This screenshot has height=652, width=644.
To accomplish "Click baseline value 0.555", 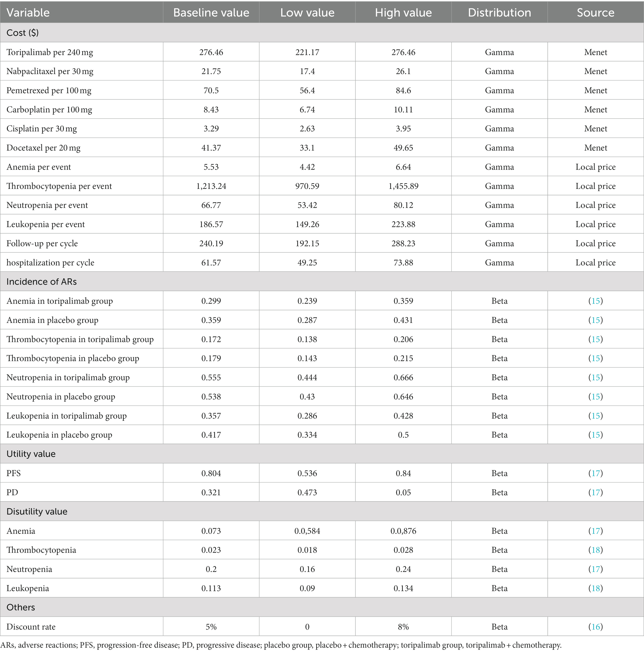I will (x=211, y=377).
